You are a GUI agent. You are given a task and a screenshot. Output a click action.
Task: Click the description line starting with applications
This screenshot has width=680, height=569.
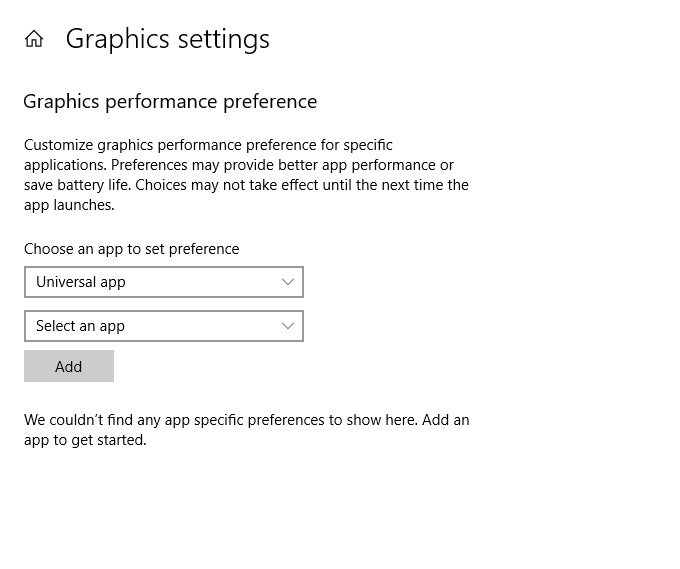(238, 165)
